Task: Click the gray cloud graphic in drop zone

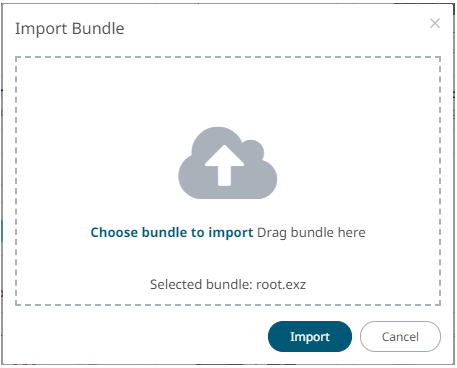Action: [228, 163]
